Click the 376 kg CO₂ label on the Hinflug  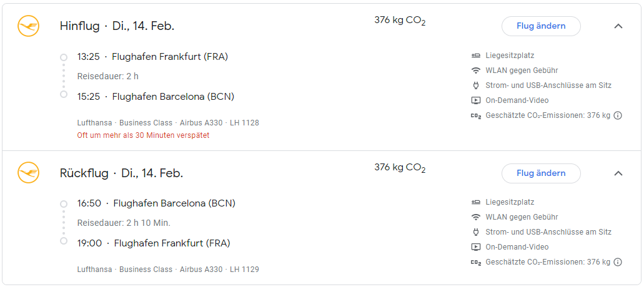coord(400,21)
